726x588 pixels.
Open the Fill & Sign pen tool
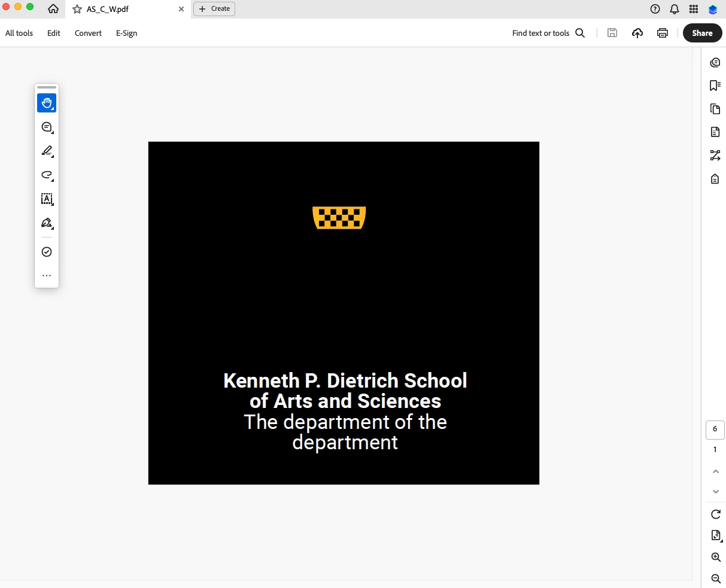[x=47, y=223]
